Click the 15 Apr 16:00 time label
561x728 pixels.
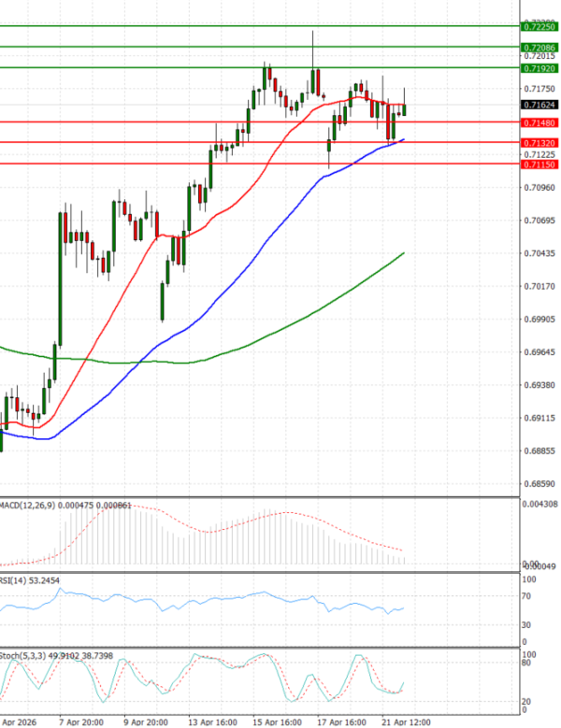[276, 721]
